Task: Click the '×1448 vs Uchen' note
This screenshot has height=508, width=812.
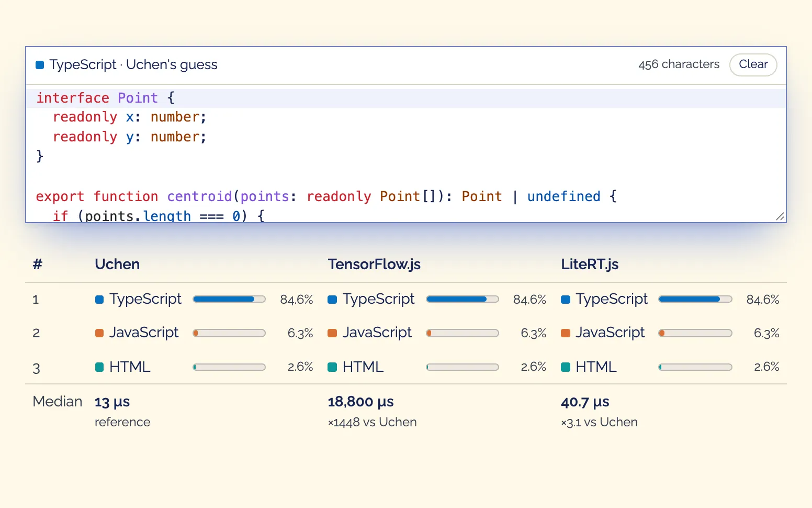Action: click(372, 422)
